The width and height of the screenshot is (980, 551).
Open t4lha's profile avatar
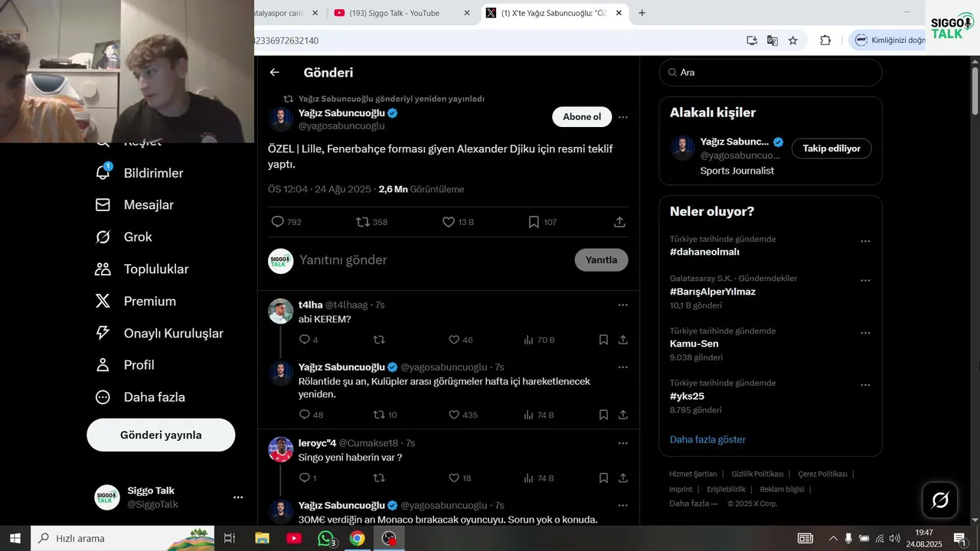pyautogui.click(x=281, y=311)
